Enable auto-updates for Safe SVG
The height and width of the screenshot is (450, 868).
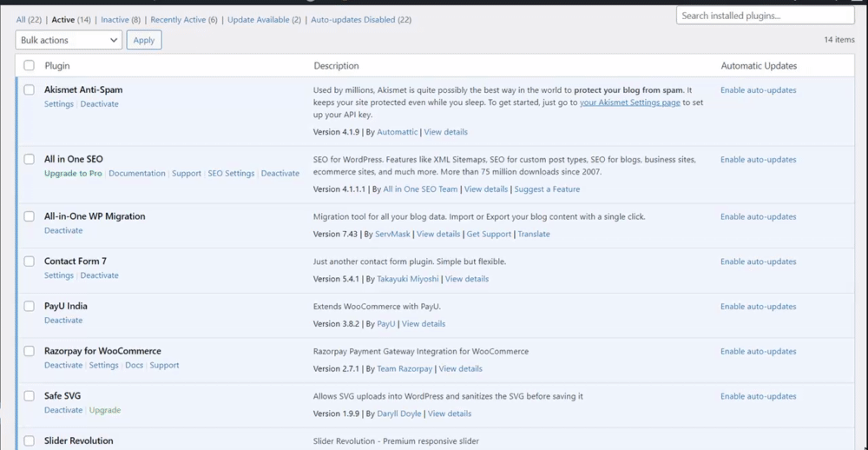759,396
